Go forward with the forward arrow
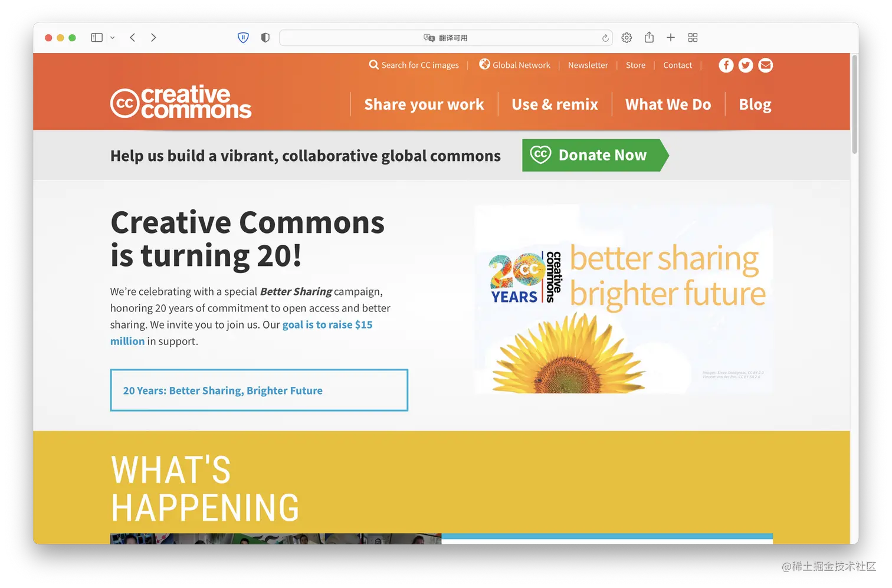Screen dimensions: 892x588 [x=153, y=38]
